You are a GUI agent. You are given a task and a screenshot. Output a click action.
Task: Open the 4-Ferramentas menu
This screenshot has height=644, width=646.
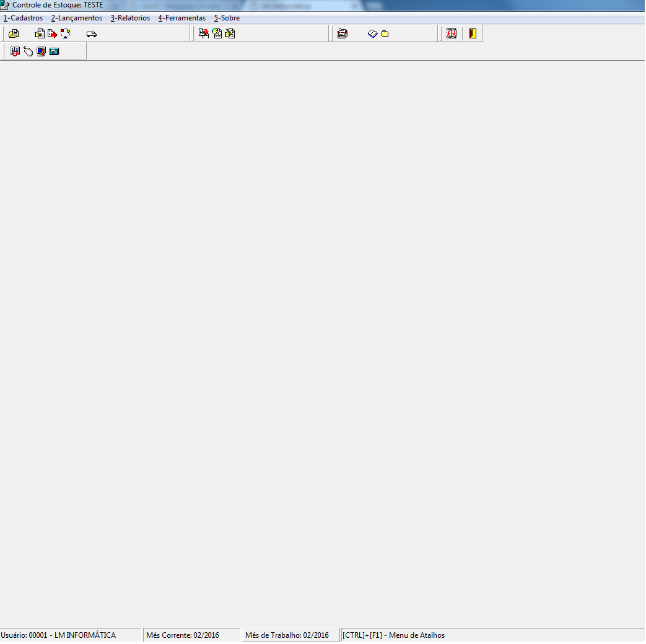click(181, 18)
